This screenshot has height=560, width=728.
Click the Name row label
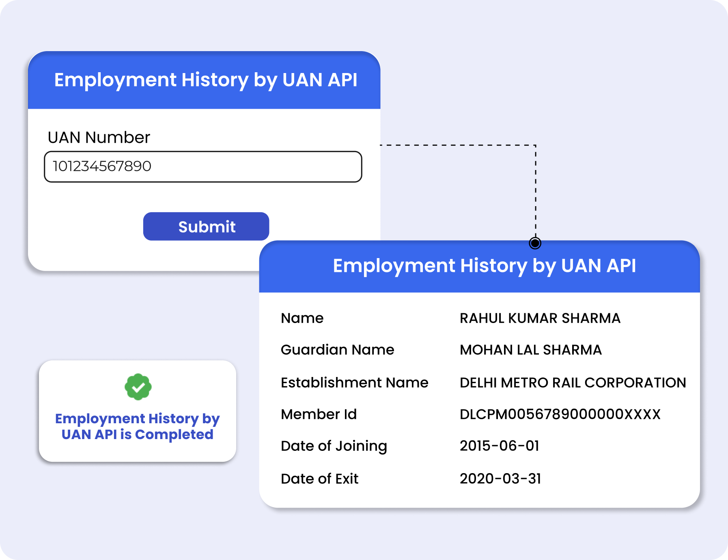point(302,318)
